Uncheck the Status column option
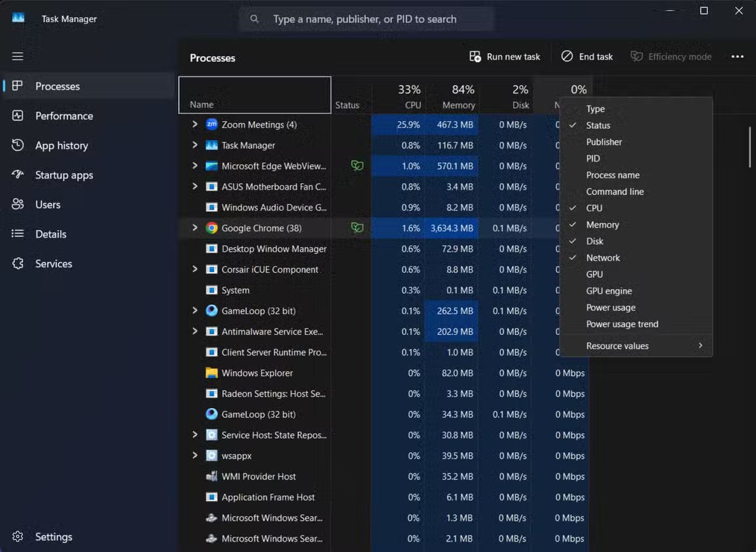The width and height of the screenshot is (756, 552). pyautogui.click(x=598, y=126)
